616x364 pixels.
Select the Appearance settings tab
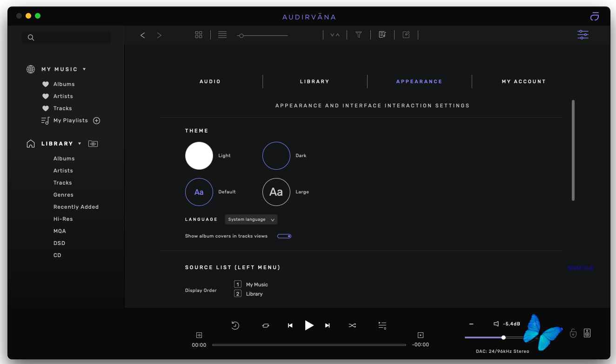tap(419, 82)
